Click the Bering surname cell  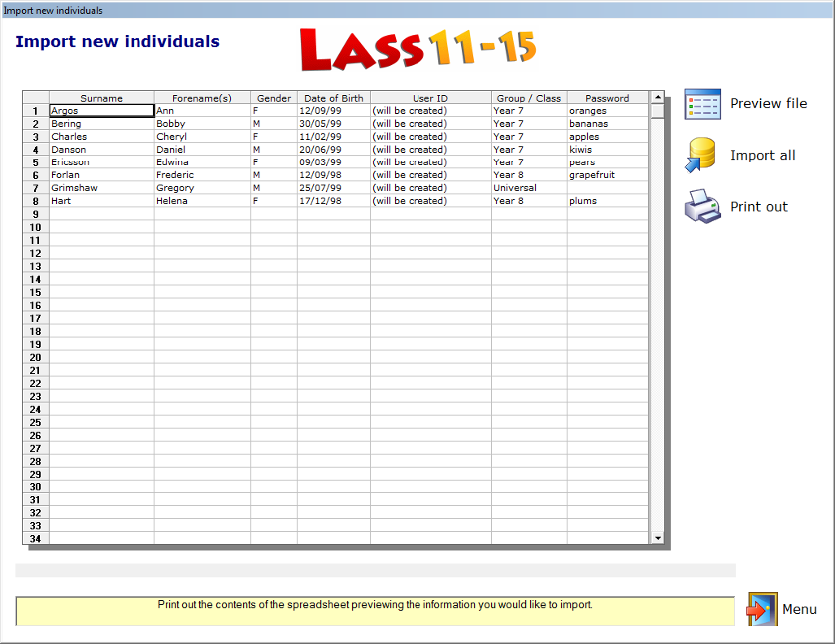pyautogui.click(x=102, y=124)
